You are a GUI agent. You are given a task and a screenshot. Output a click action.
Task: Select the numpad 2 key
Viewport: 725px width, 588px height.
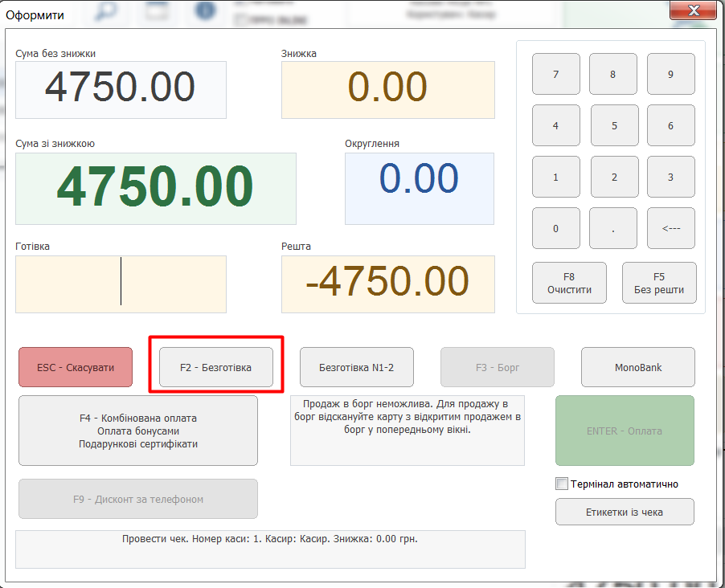click(x=615, y=177)
